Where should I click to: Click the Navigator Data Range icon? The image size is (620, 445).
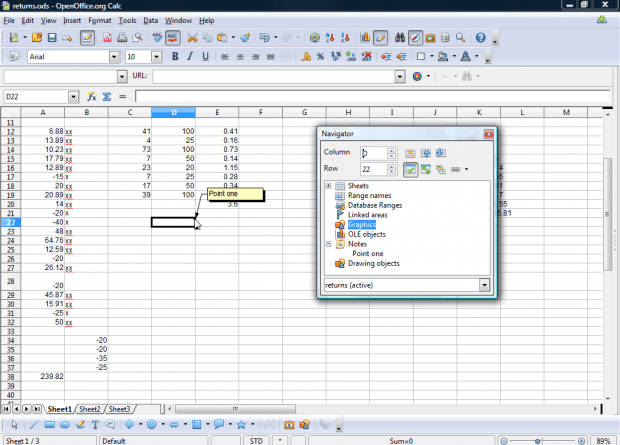(x=410, y=153)
